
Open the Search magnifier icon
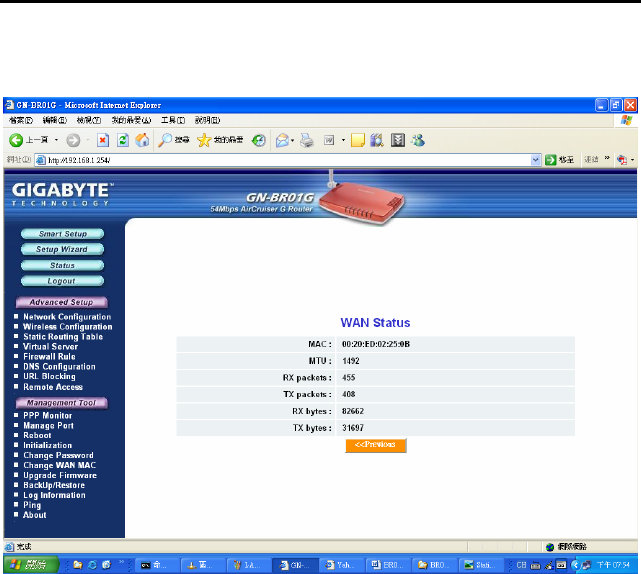pos(165,140)
